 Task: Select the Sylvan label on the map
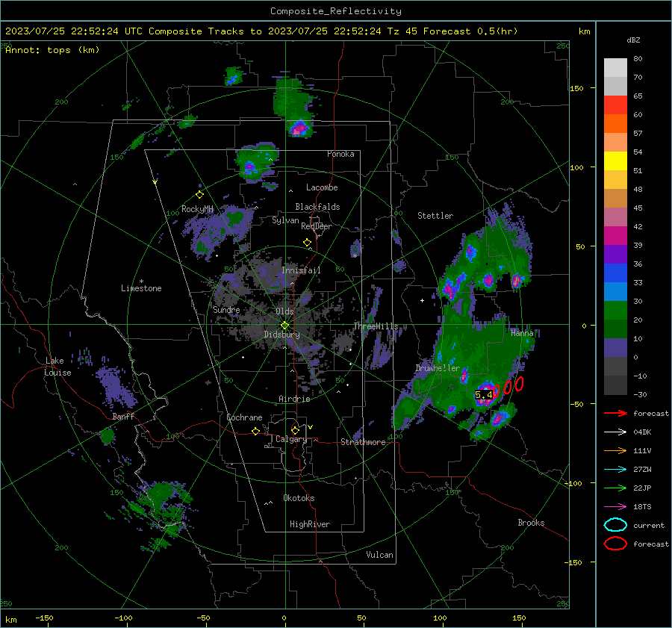tap(285, 220)
